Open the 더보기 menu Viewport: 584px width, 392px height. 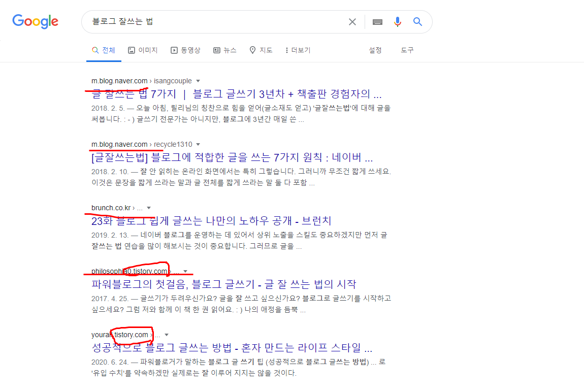298,50
